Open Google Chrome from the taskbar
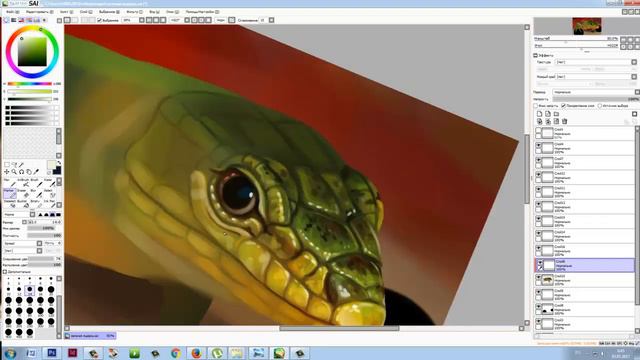 point(176,353)
